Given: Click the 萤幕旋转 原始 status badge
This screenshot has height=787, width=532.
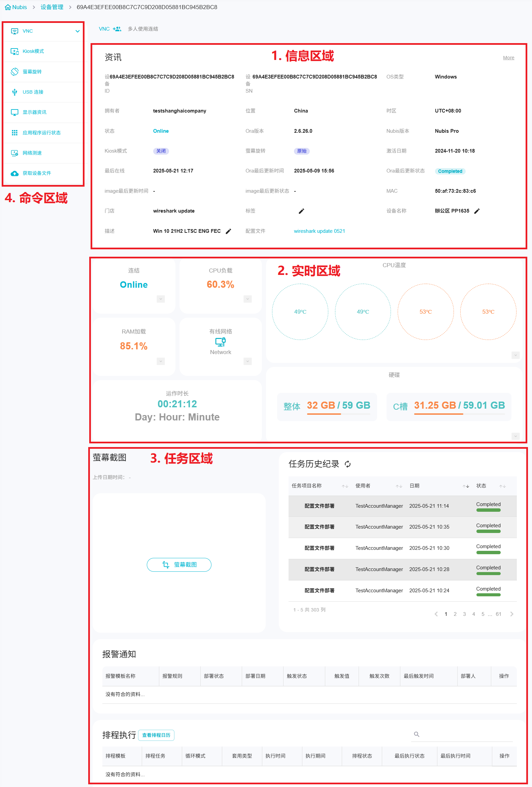Looking at the screenshot, I should pyautogui.click(x=302, y=151).
